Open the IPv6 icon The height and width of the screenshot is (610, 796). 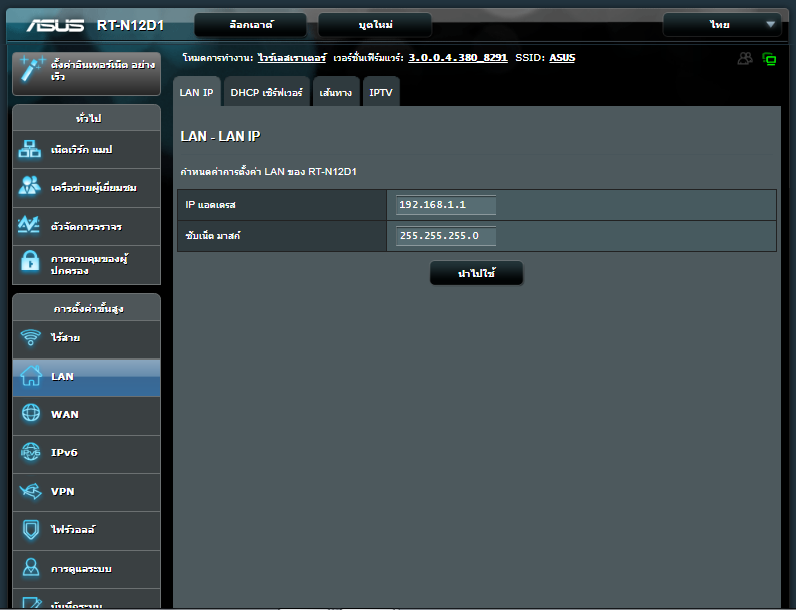point(30,452)
